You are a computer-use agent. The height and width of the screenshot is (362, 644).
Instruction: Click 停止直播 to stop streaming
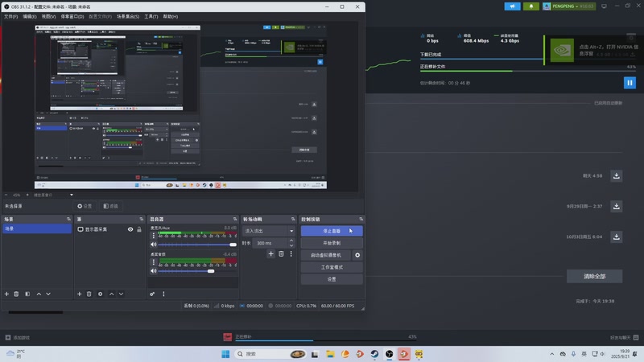(332, 231)
